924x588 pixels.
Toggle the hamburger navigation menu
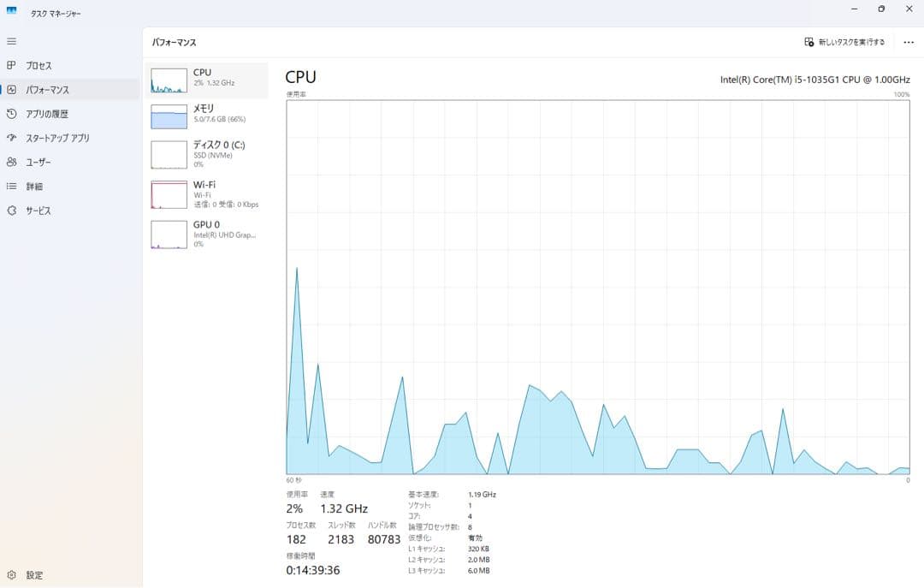11,41
